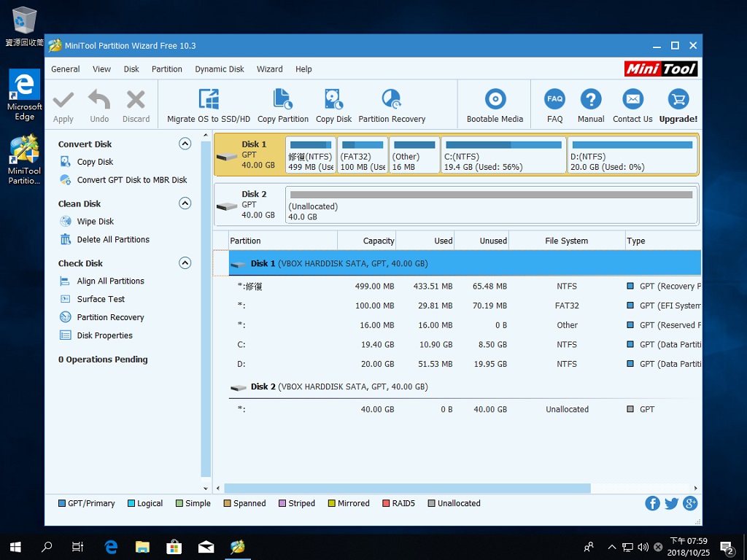
Task: Select the Disk 1 header row in the list
Action: pos(465,263)
